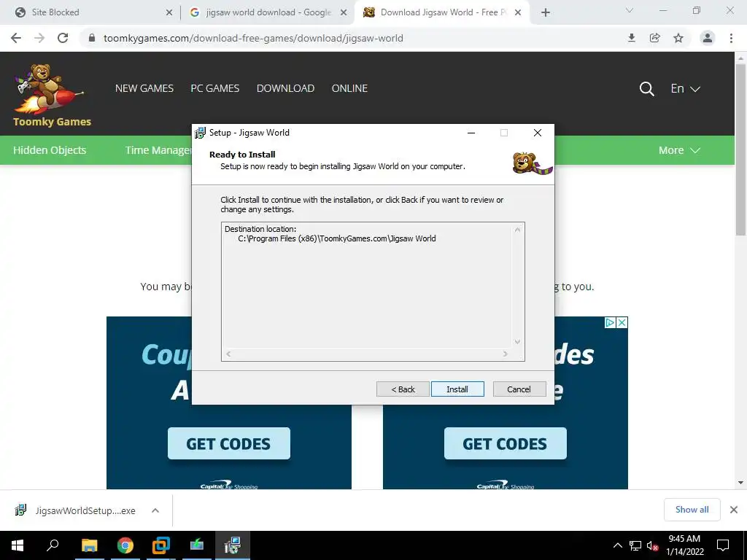Click the muted volume tray icon
The width and height of the screenshot is (747, 560).
pos(652,545)
